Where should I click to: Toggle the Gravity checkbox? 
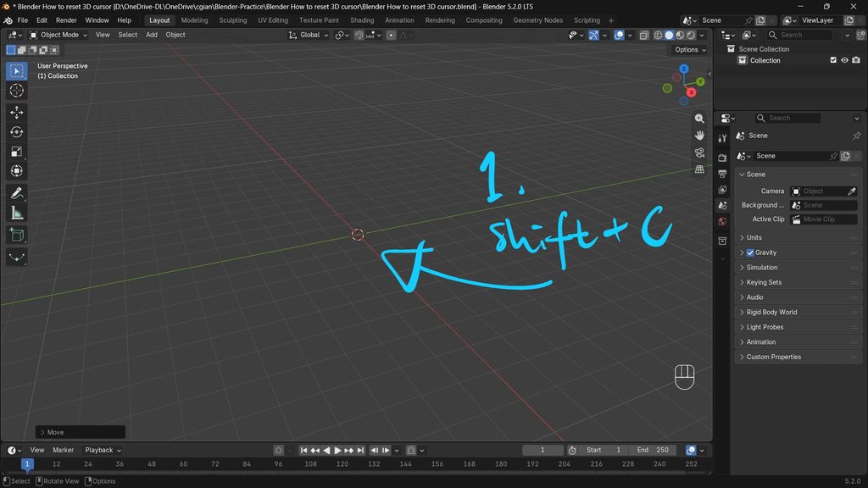[x=750, y=252]
